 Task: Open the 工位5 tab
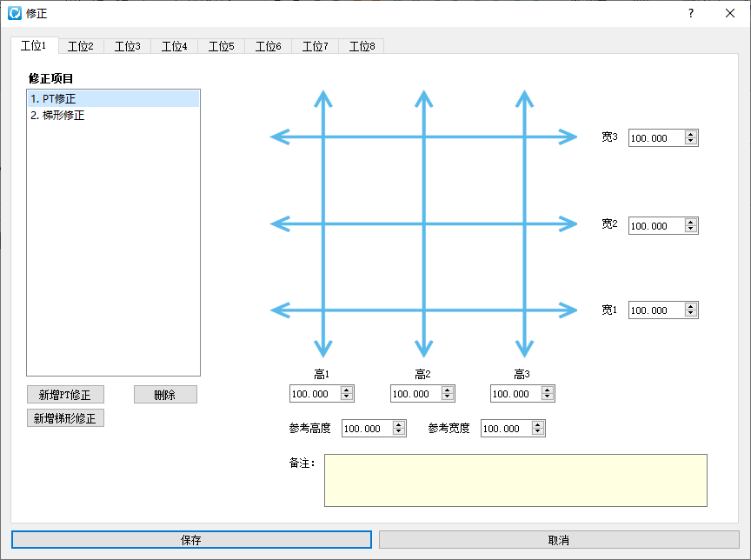pyautogui.click(x=222, y=46)
